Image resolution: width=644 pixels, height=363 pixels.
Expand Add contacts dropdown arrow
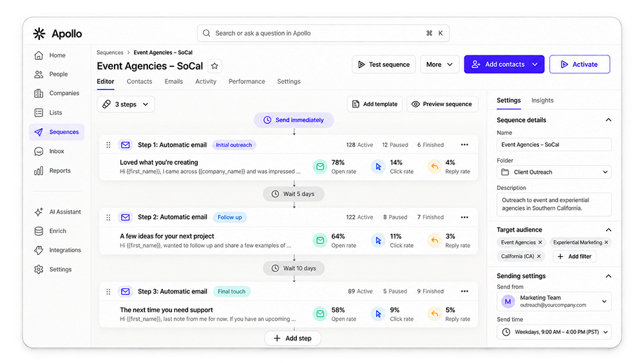[535, 64]
